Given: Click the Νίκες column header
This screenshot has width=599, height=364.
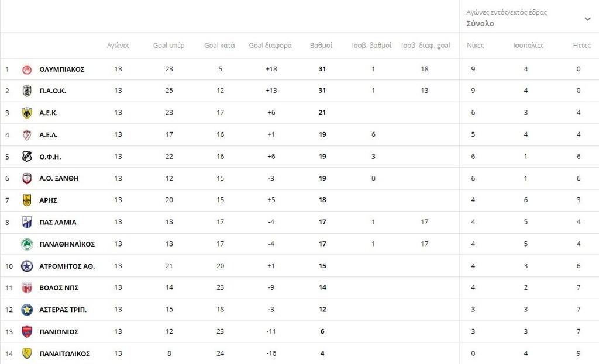Looking at the screenshot, I should pyautogui.click(x=475, y=46).
